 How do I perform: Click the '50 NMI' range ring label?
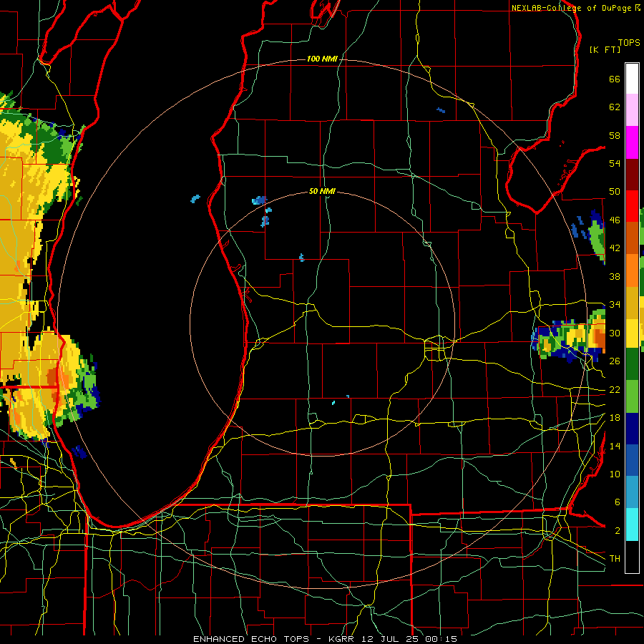322,191
